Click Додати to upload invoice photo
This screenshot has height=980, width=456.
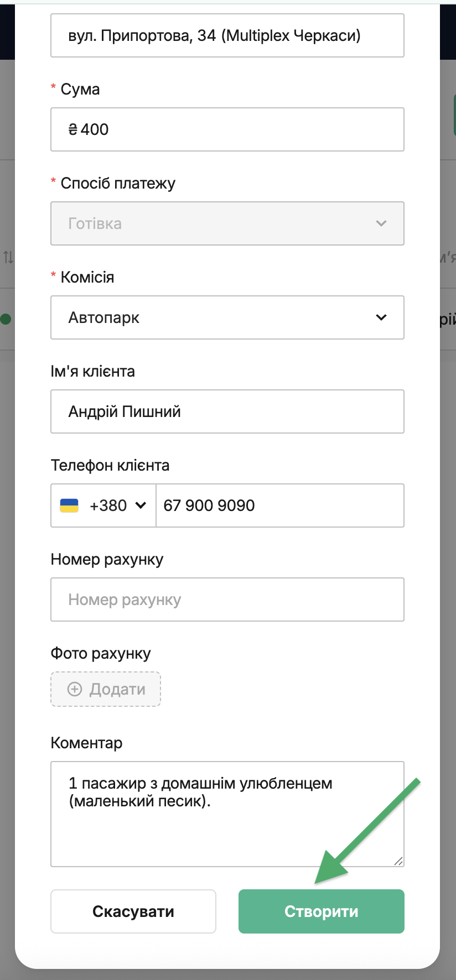pyautogui.click(x=106, y=689)
